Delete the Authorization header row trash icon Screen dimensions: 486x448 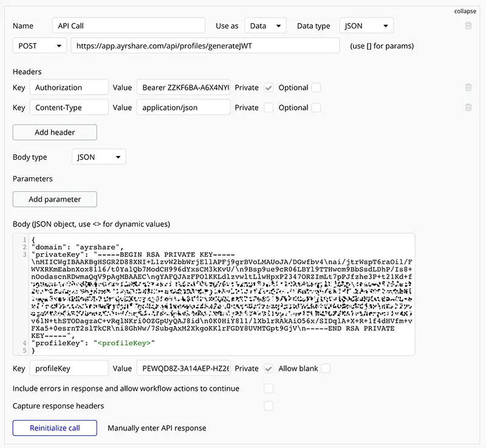468,87
